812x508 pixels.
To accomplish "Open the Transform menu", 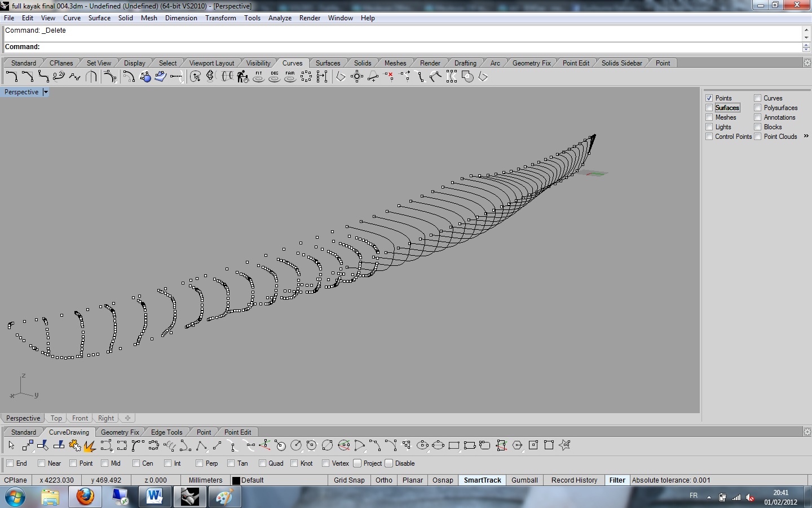I will [x=220, y=17].
